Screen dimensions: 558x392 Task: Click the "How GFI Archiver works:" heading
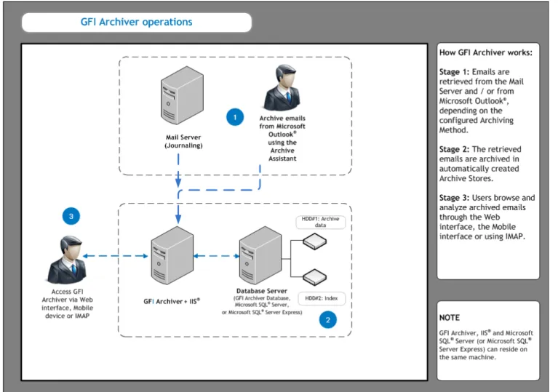486,52
